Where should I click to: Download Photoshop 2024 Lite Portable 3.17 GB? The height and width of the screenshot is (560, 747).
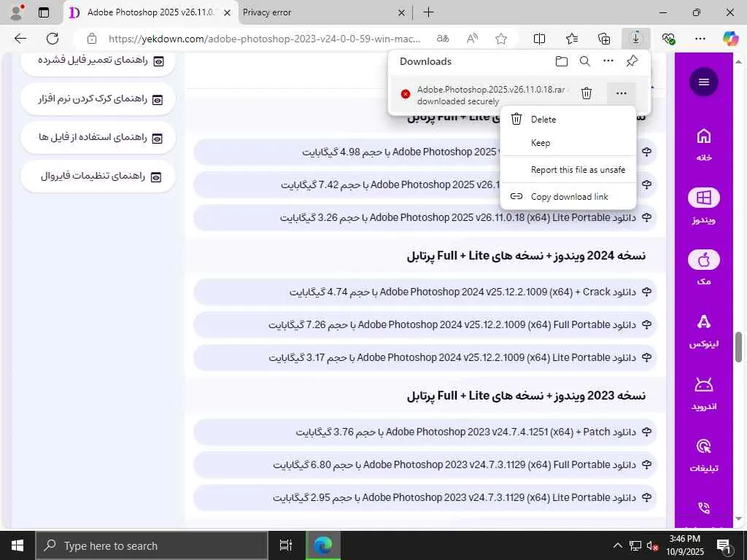425,357
